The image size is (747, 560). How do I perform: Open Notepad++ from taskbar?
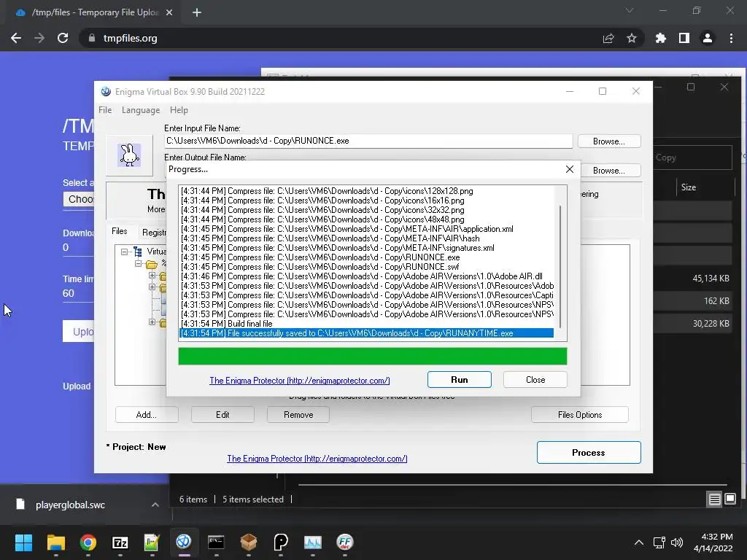152,542
